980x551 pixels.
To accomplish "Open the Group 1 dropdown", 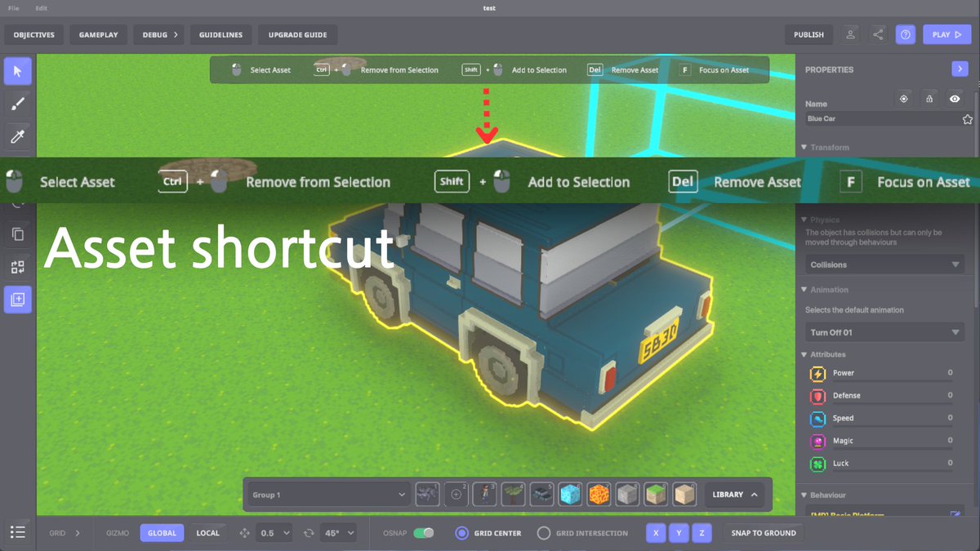I will (327, 494).
